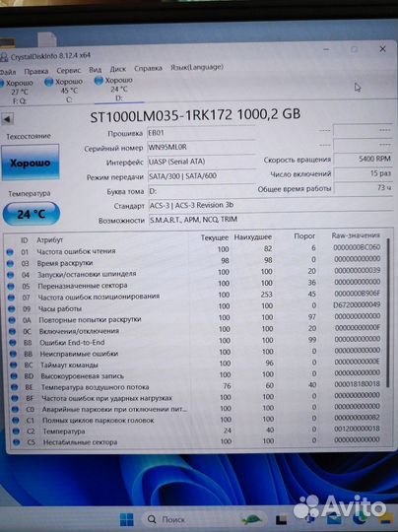Select the C: disk tab at 45 °C
398x532 pixels.
click(x=64, y=91)
